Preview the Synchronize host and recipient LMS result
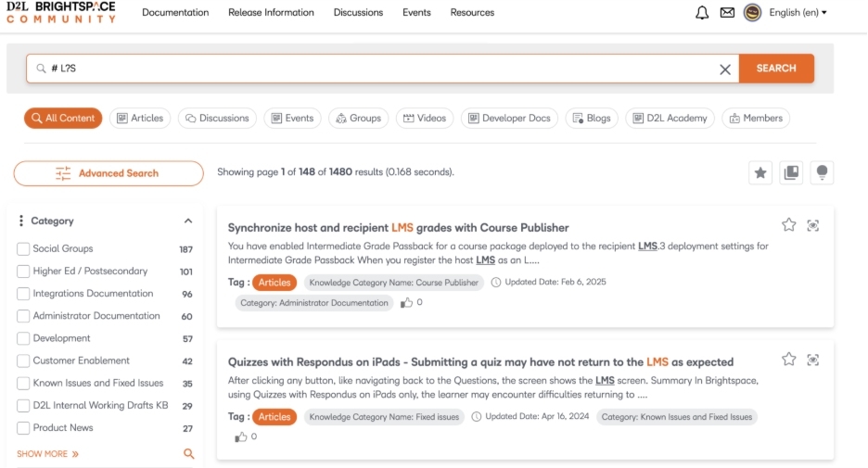 (812, 225)
